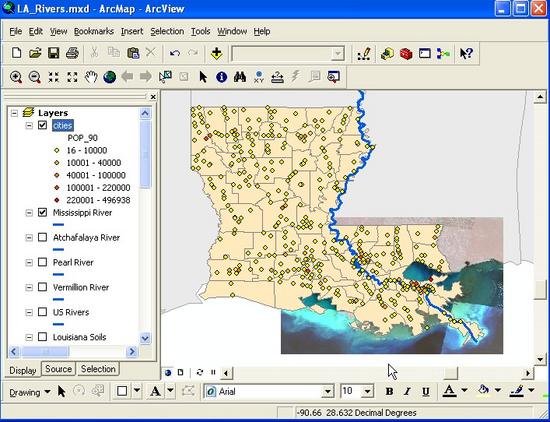The height and width of the screenshot is (422, 550).
Task: Open ModelBuilder icon
Action: [443, 54]
